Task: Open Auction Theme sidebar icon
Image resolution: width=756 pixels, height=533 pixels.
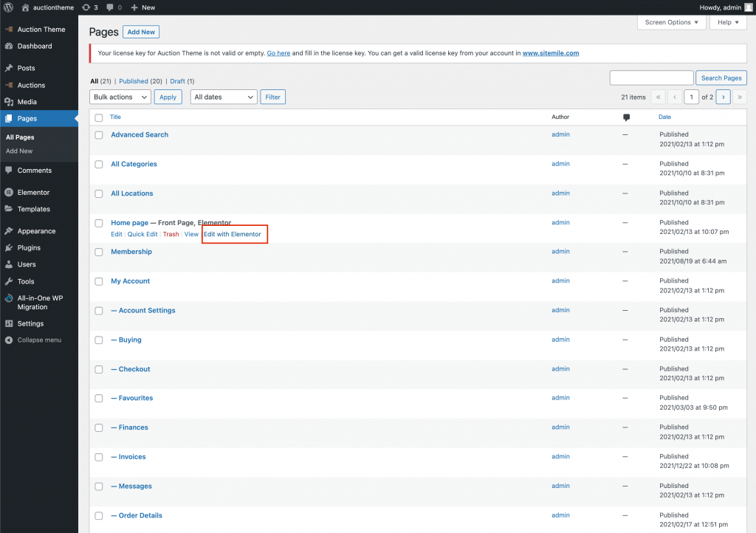Action: (9, 30)
